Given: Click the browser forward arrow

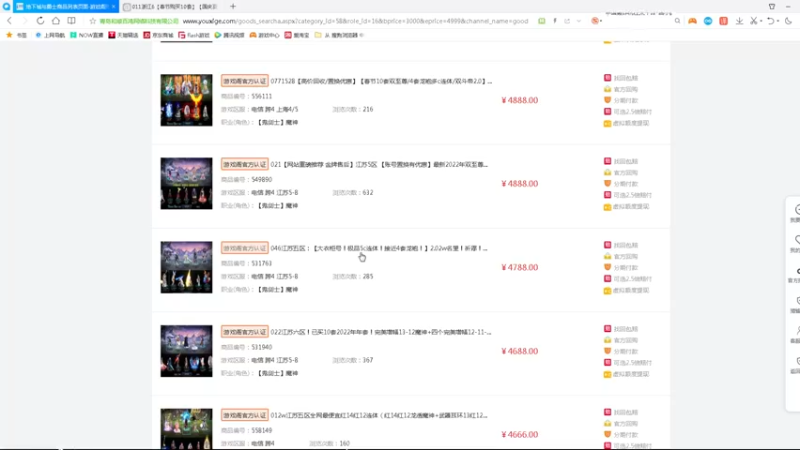Looking at the screenshot, I should coord(24,21).
